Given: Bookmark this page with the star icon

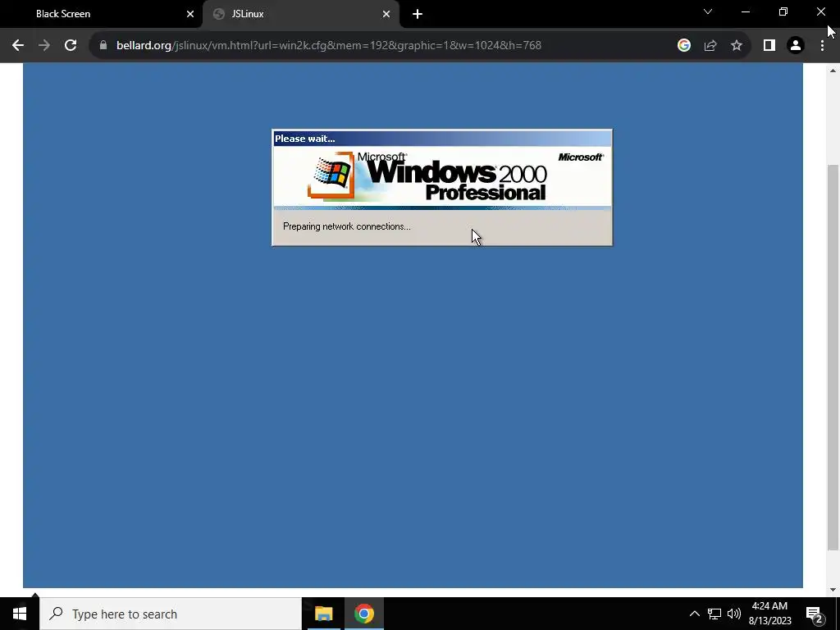Looking at the screenshot, I should 737,46.
